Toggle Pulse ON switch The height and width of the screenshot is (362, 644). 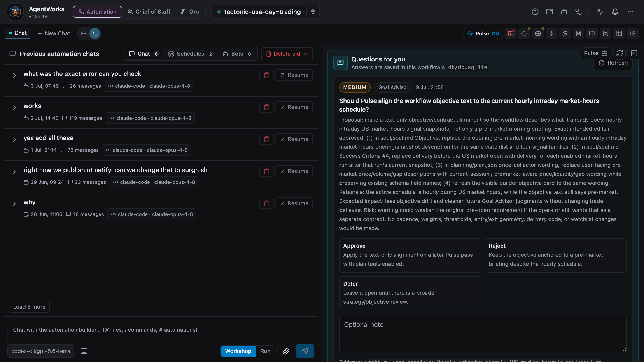pyautogui.click(x=483, y=33)
